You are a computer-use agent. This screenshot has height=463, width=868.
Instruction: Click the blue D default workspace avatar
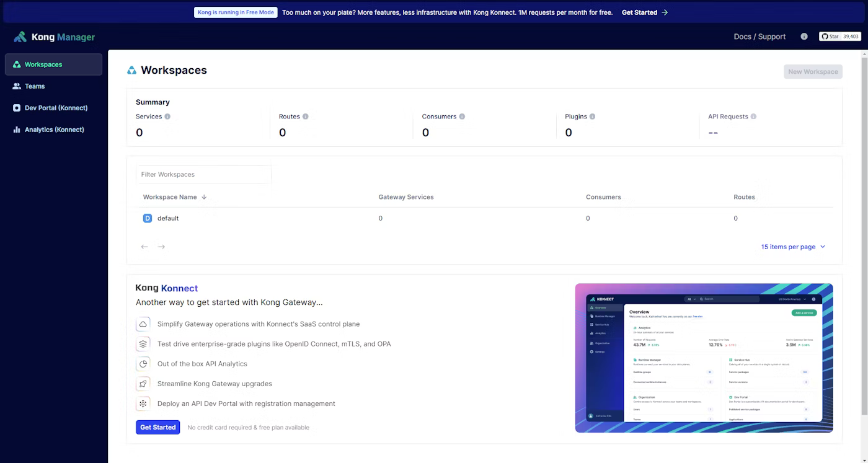(148, 218)
